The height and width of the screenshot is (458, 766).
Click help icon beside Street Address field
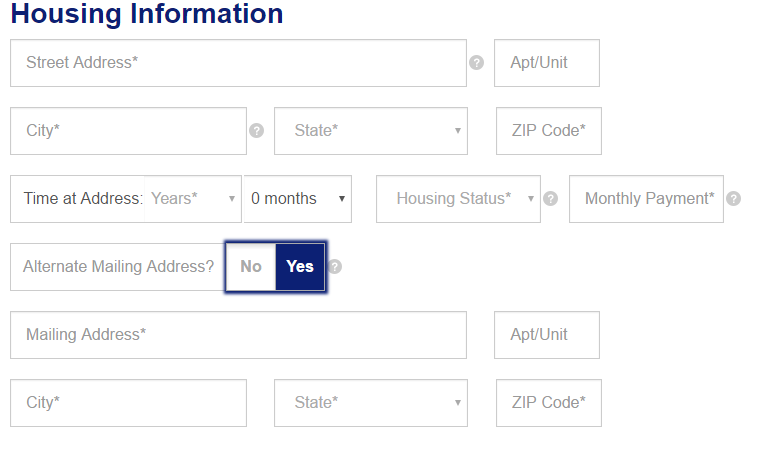[x=476, y=63]
